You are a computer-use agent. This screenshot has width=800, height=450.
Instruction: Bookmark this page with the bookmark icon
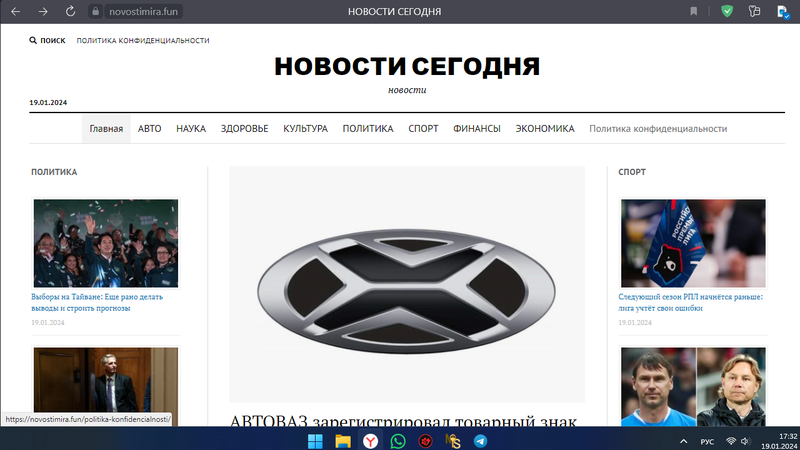click(693, 11)
